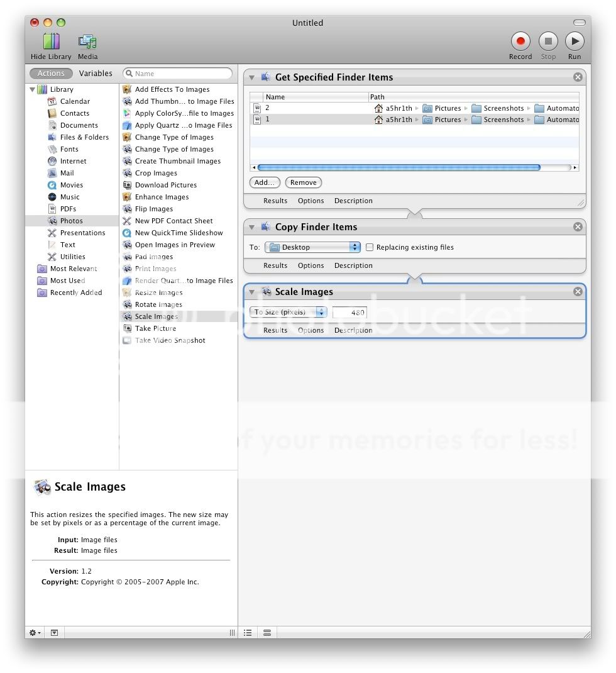Switch to the Variables tab
Screen dimensions: 616x673
[96, 74]
